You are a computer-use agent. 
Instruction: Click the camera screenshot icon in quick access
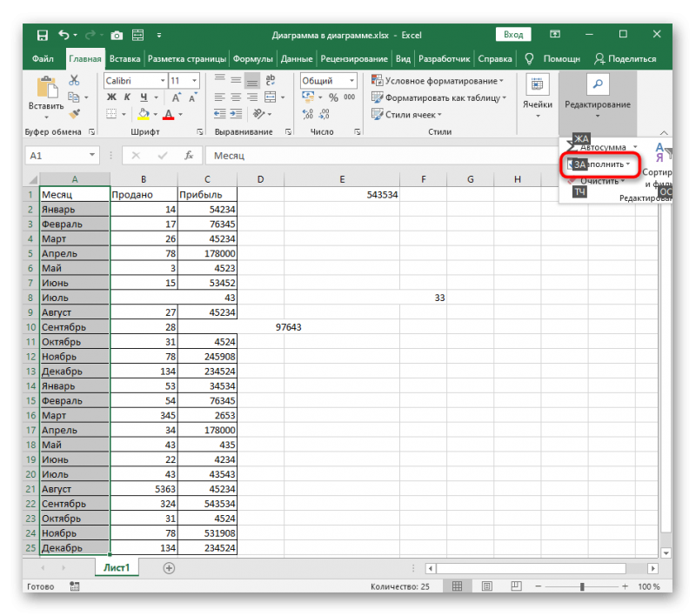117,35
